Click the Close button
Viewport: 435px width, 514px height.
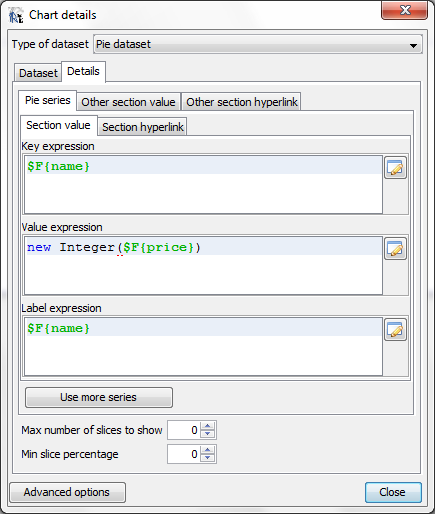point(393,492)
